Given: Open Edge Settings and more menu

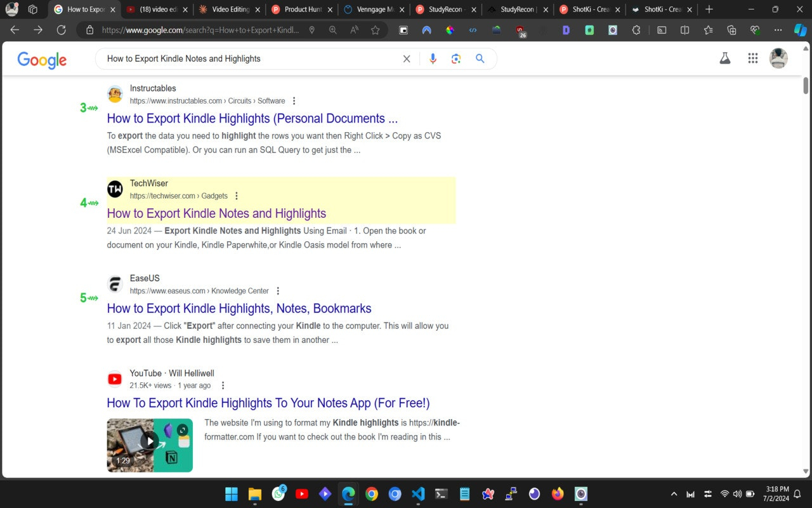Looking at the screenshot, I should coord(778,30).
